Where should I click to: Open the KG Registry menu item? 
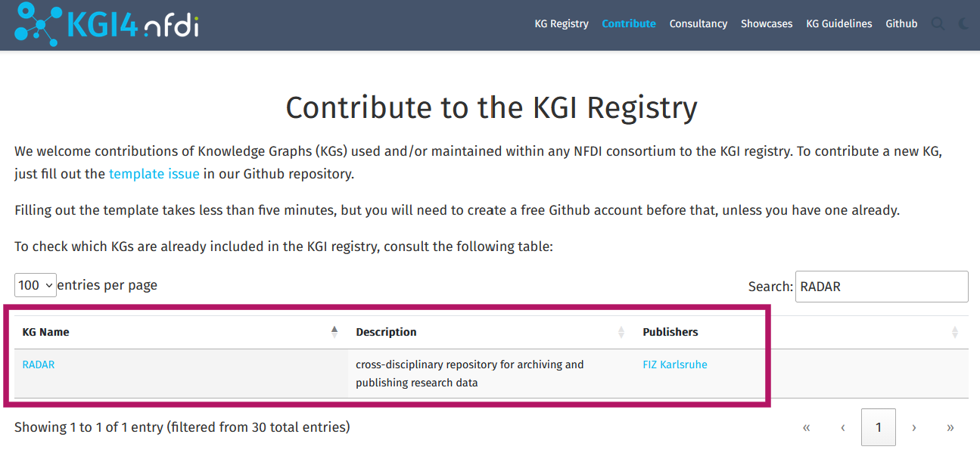coord(562,23)
